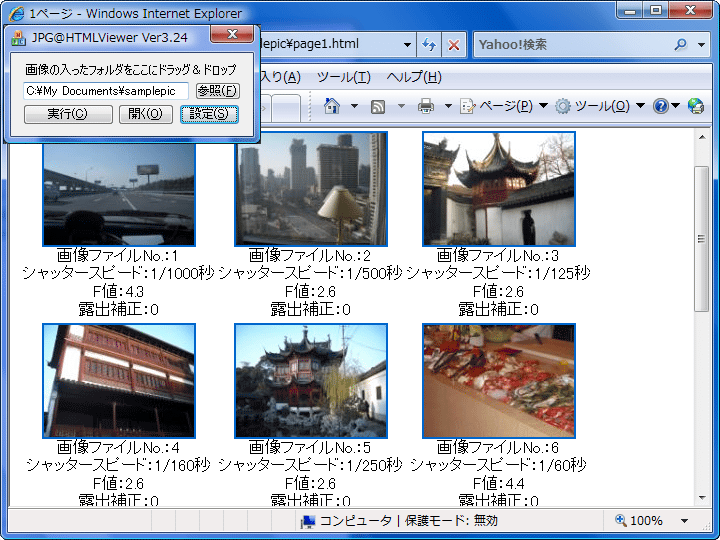
Task: Click the computer zone icon in status bar
Action: pos(308,521)
